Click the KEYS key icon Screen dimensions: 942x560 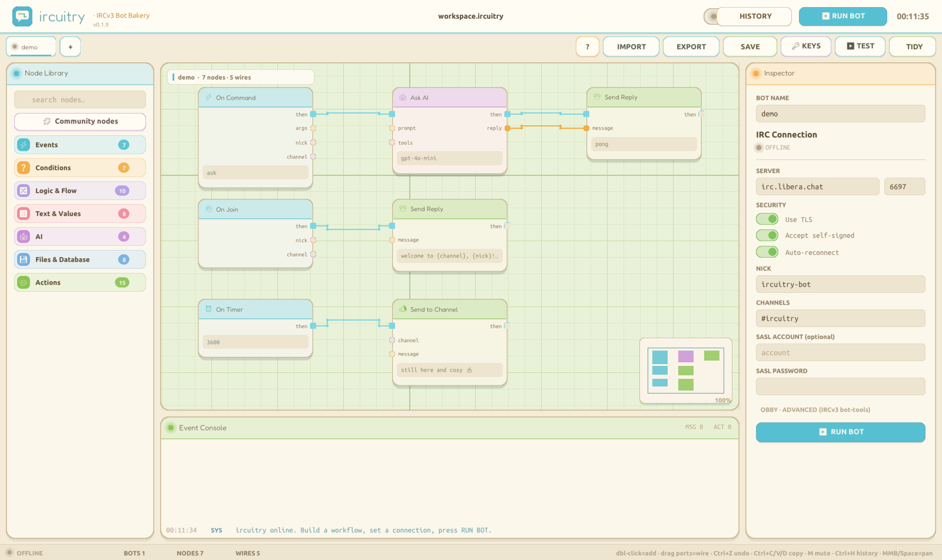pos(795,46)
